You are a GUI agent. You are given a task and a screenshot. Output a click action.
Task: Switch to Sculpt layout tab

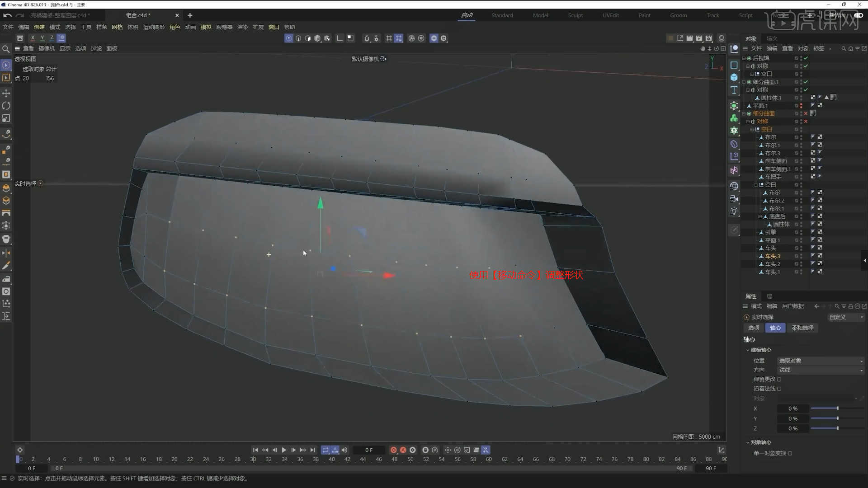(x=576, y=15)
